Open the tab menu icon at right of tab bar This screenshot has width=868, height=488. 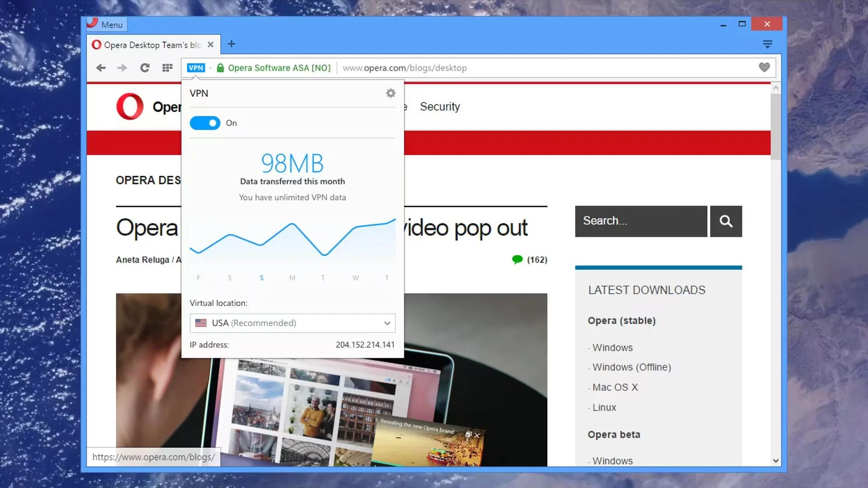tap(767, 44)
